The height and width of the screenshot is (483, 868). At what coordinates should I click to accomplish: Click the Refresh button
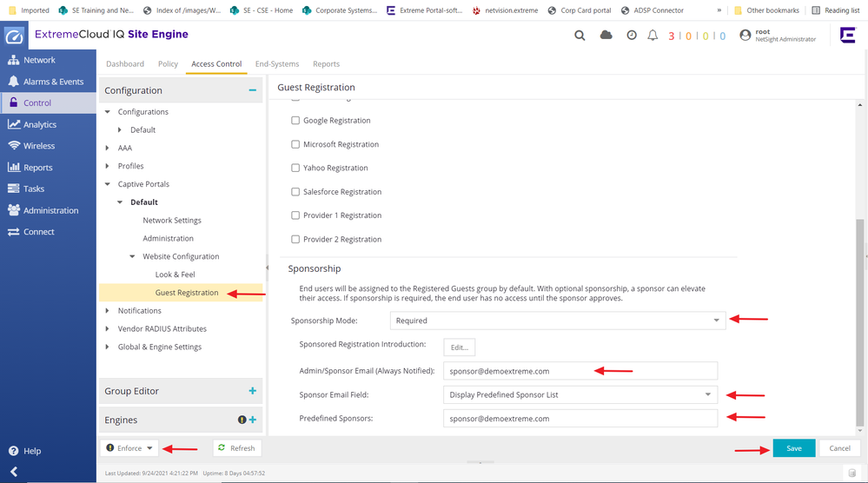click(237, 448)
